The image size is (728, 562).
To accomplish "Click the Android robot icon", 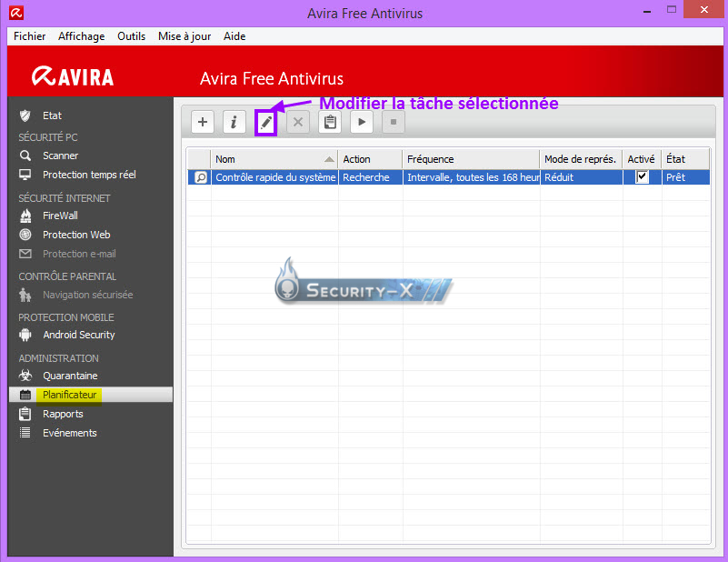I will pos(25,335).
